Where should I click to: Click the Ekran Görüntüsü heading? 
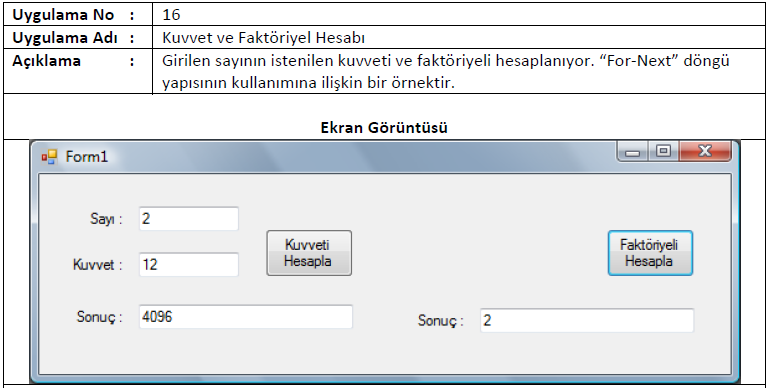pos(384,128)
